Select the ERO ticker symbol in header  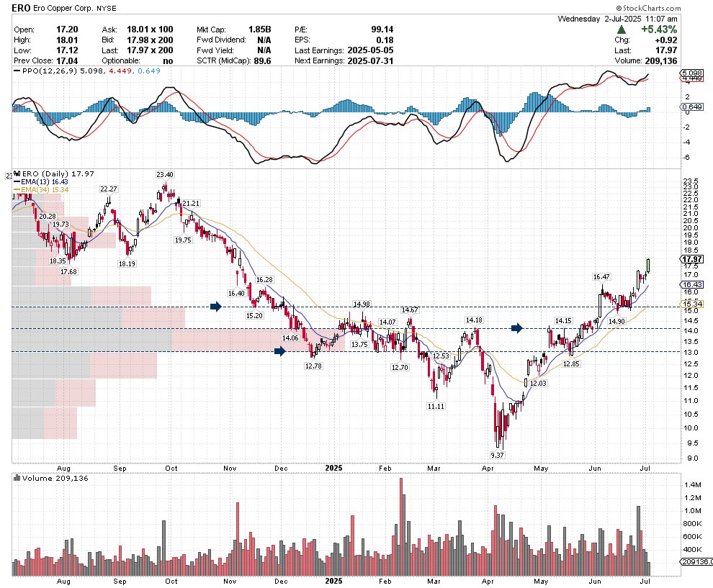(x=22, y=8)
